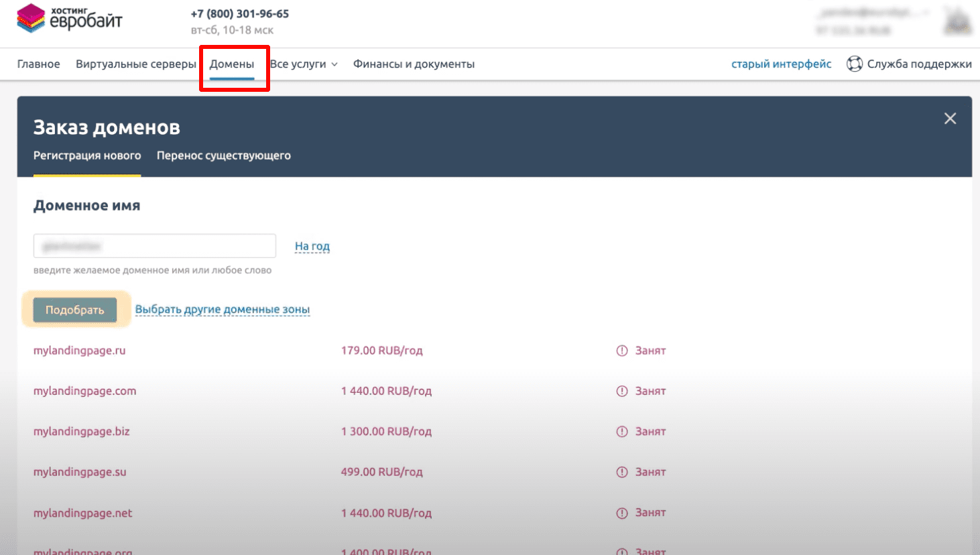Open Финансы и документы menu
Screen dimensions: 980x555
pyautogui.click(x=414, y=64)
